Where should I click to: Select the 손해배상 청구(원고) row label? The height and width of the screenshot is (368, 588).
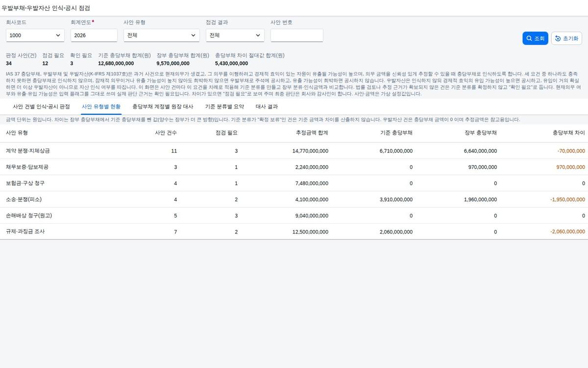[x=29, y=216]
